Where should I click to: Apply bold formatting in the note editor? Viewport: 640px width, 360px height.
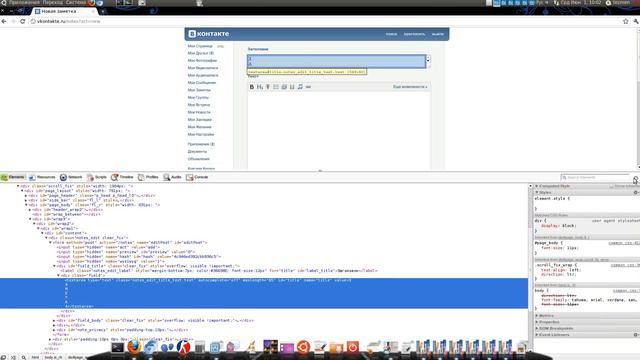(251, 87)
